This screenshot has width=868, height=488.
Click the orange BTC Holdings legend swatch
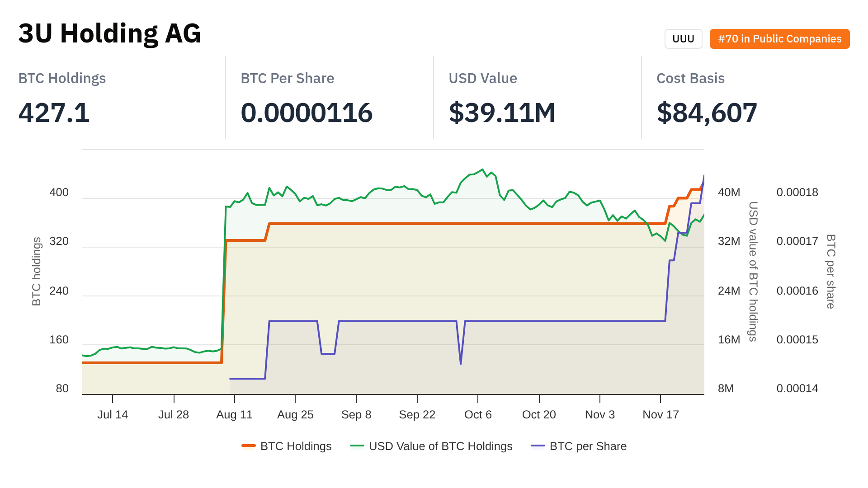tap(249, 446)
